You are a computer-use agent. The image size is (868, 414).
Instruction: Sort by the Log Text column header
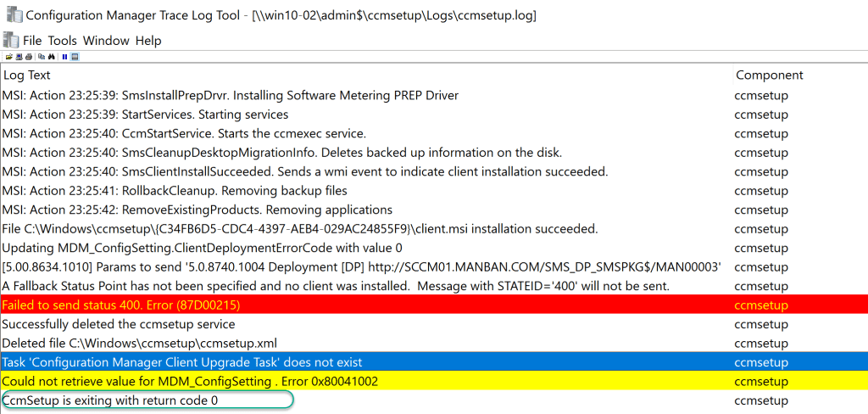click(x=27, y=75)
